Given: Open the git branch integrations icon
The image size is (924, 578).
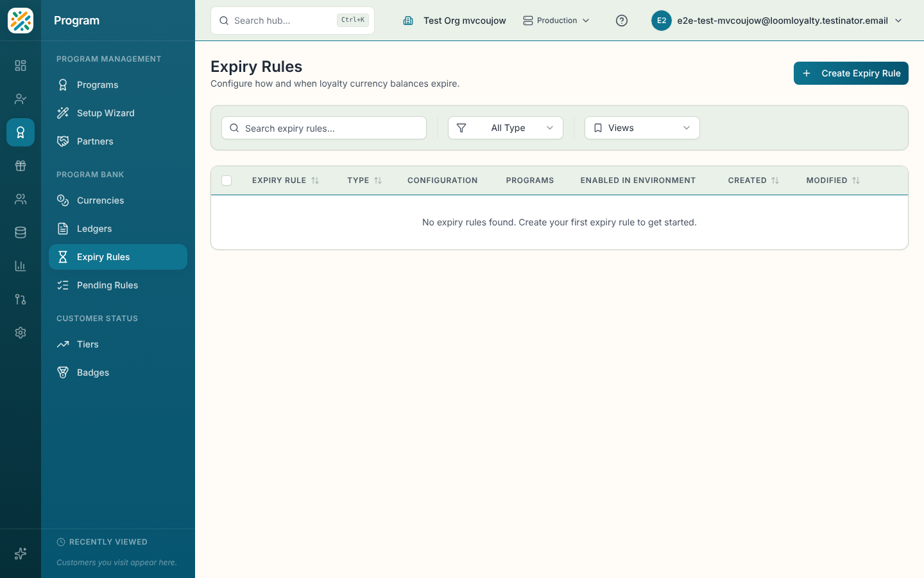Looking at the screenshot, I should (21, 299).
